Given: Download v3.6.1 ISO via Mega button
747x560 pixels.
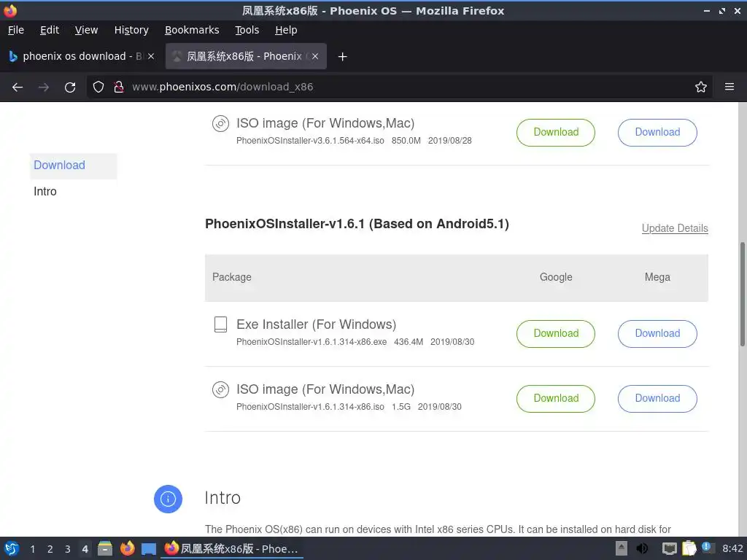Looking at the screenshot, I should click(657, 133).
